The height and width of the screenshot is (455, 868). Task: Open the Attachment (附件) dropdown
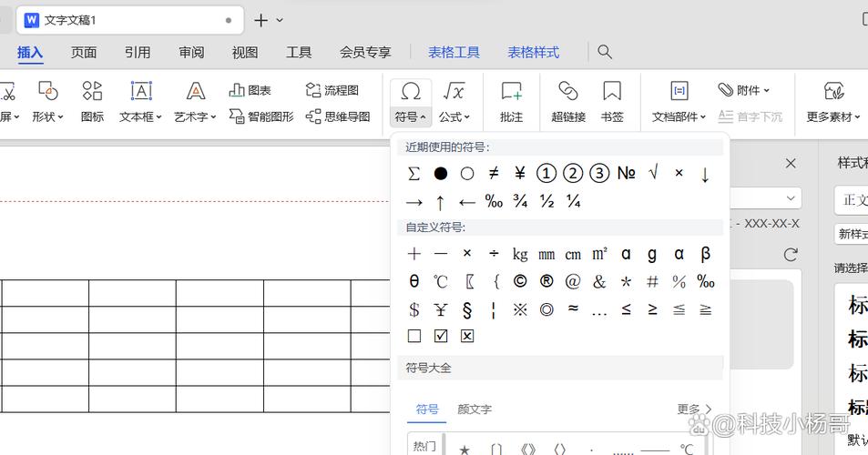[744, 90]
